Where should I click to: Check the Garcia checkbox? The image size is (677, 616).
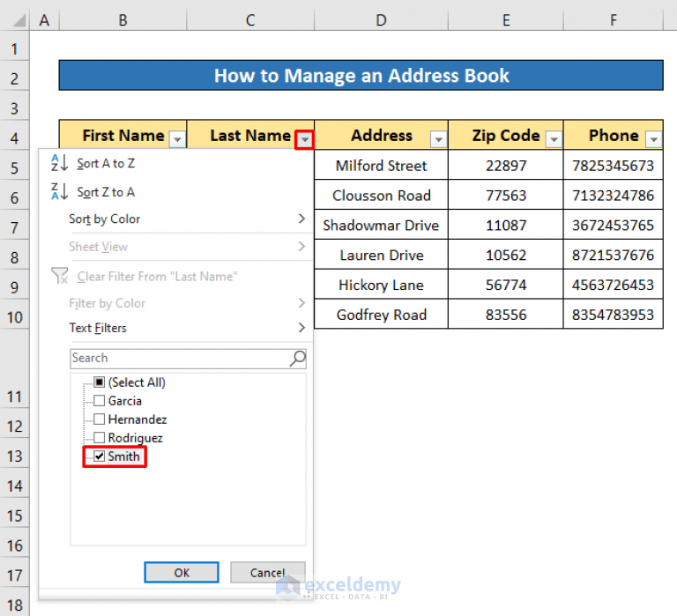tap(100, 401)
